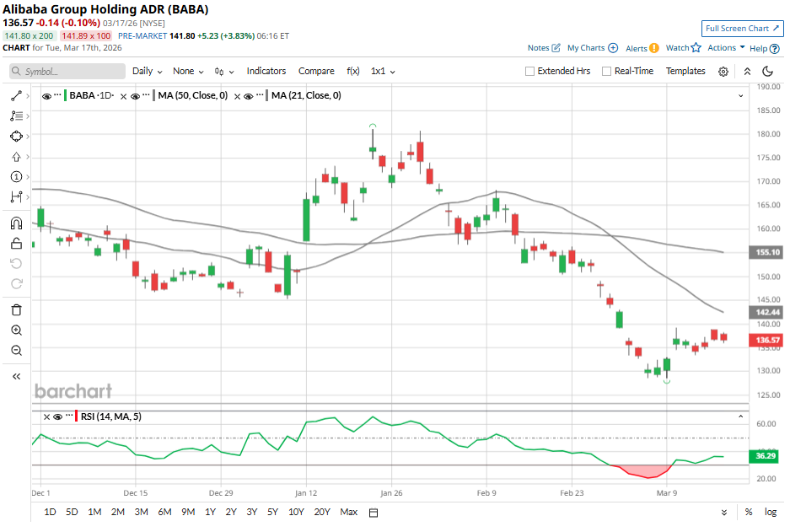Image resolution: width=790 pixels, height=532 pixels.
Task: Pick the numbered label annotation tool
Action: point(16,177)
